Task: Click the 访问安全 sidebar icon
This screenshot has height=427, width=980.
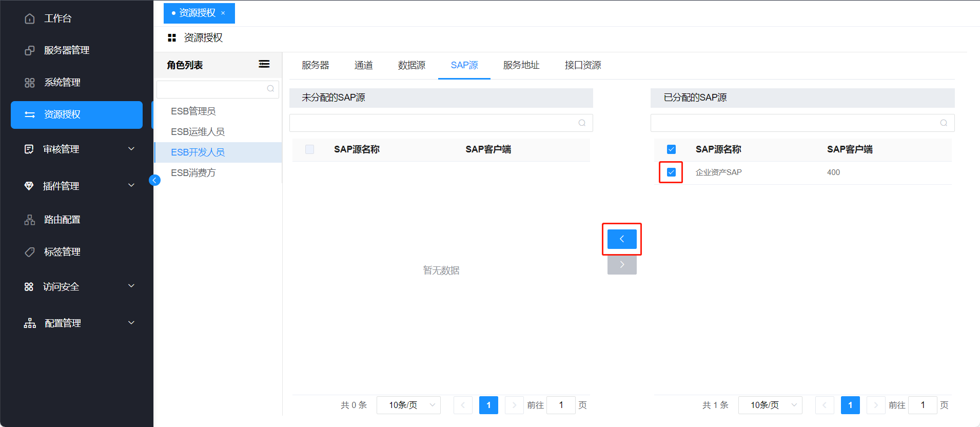Action: tap(29, 287)
